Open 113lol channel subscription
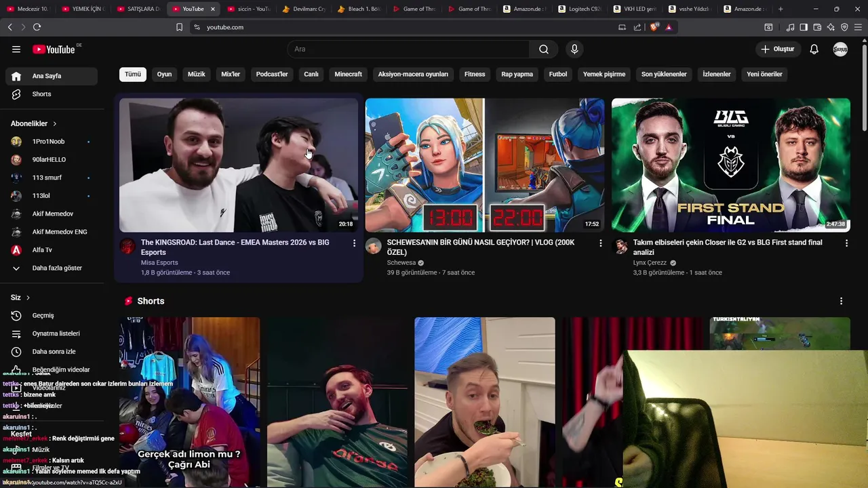The width and height of the screenshot is (868, 488). [52, 196]
